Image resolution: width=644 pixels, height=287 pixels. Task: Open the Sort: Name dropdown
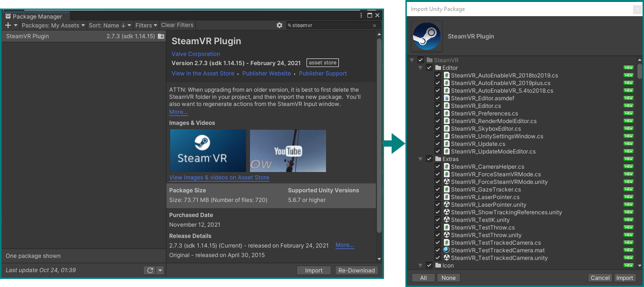click(110, 25)
